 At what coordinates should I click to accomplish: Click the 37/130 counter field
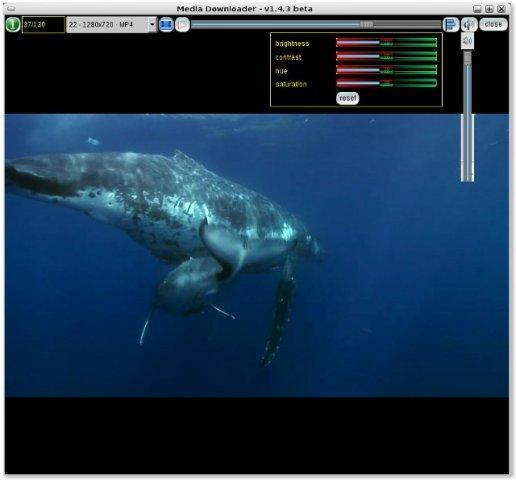43,25
